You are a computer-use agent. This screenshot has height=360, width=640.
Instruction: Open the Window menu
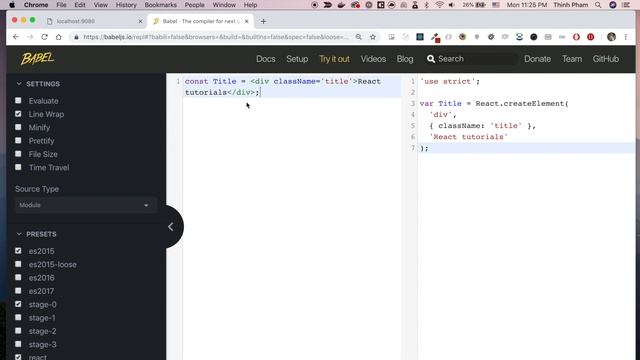[224, 5]
